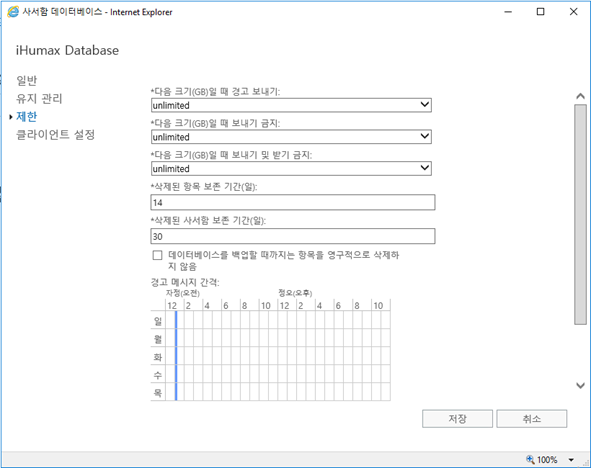The image size is (591, 468).
Task: Click the blue interval marker in 일 row
Action: (x=176, y=320)
